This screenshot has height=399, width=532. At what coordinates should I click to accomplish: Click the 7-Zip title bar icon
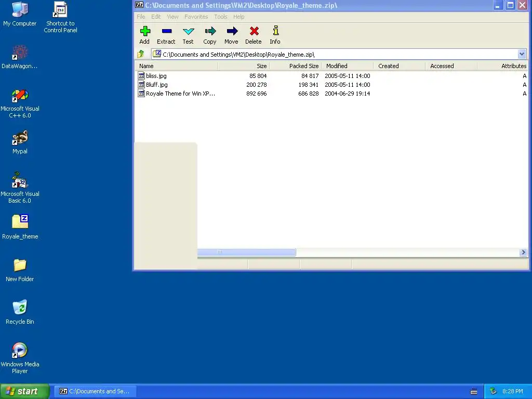pos(139,5)
